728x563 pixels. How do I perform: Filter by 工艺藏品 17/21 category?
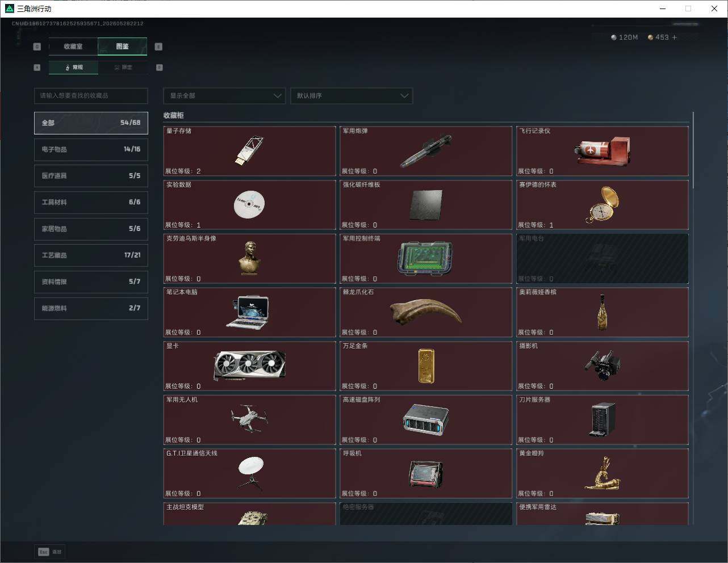[91, 255]
